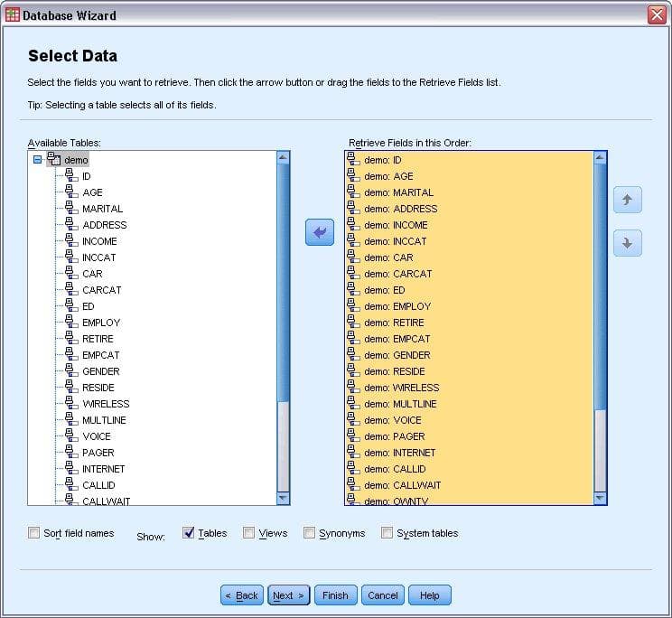
Task: Click the move field down arrow
Action: [627, 243]
